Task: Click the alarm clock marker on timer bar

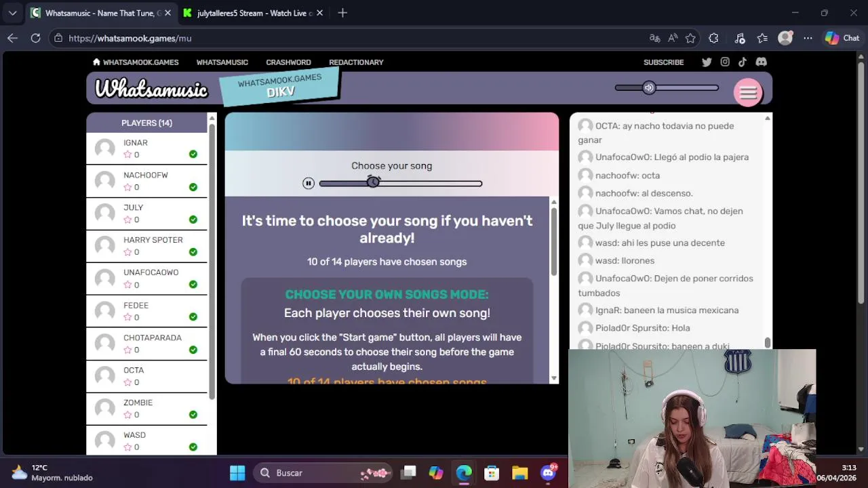Action: (373, 181)
